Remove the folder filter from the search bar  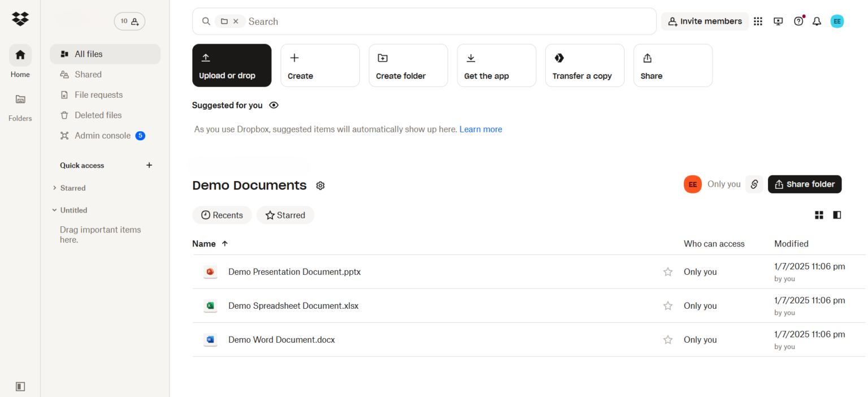pyautogui.click(x=237, y=21)
